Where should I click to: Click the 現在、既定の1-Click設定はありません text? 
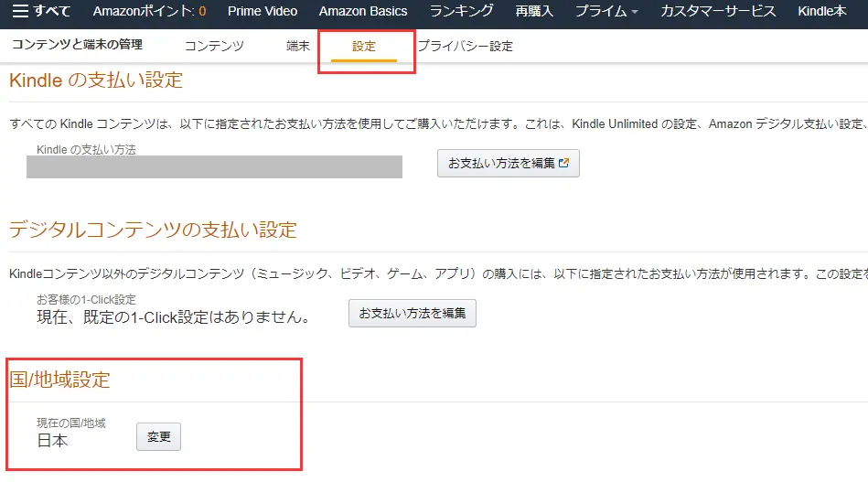point(173,317)
